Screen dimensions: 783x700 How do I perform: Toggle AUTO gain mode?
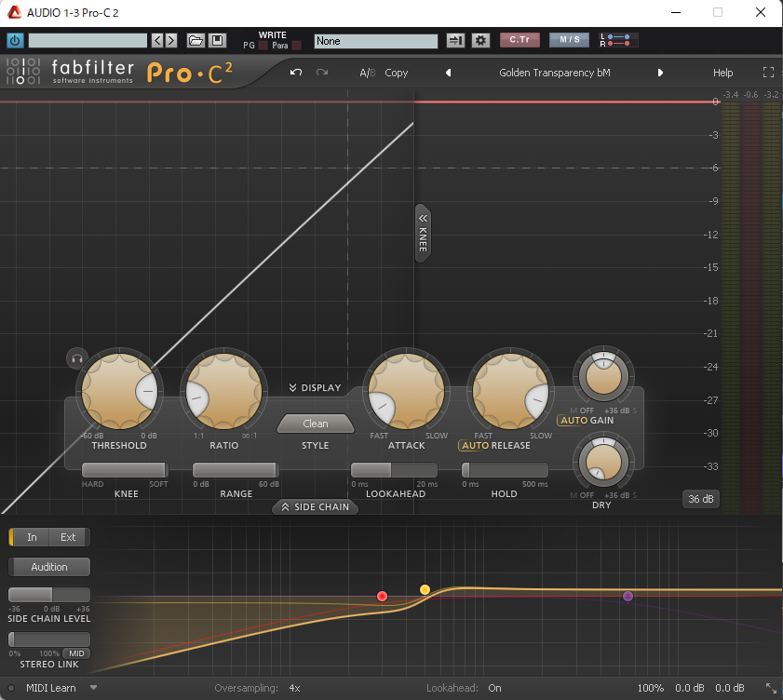point(574,421)
